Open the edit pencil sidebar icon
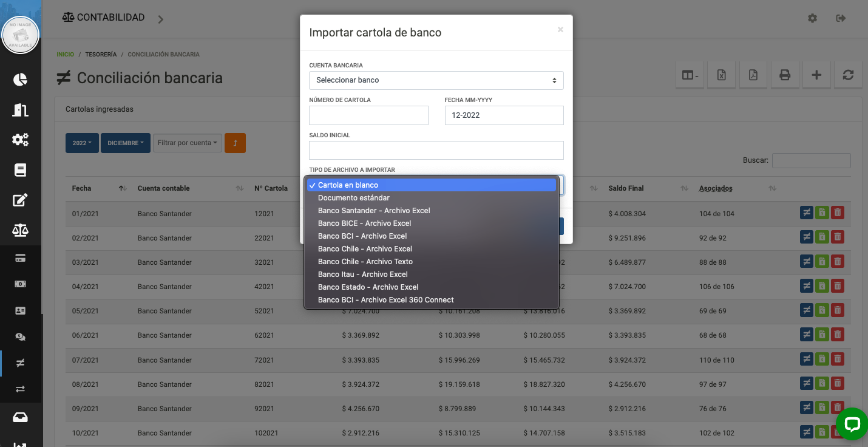This screenshot has width=868, height=447. coord(21,200)
